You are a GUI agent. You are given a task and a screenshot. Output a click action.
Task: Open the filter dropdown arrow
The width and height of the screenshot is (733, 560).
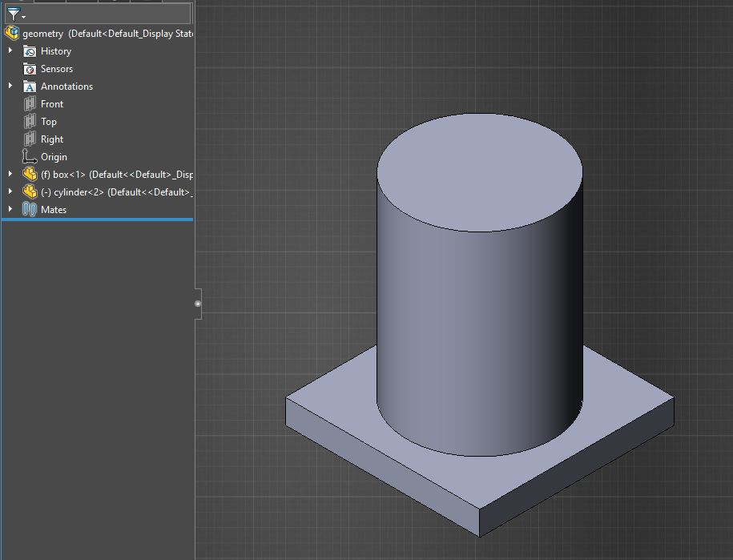click(22, 16)
